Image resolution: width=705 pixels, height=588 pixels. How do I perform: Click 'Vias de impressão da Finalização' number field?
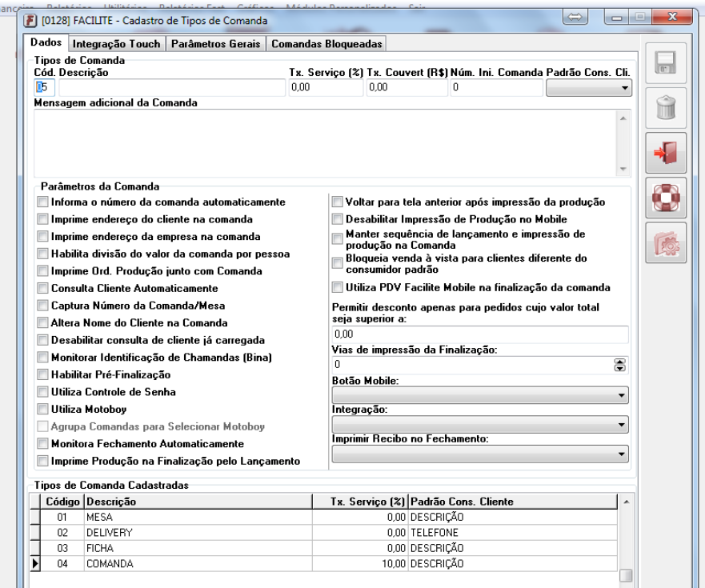(473, 365)
